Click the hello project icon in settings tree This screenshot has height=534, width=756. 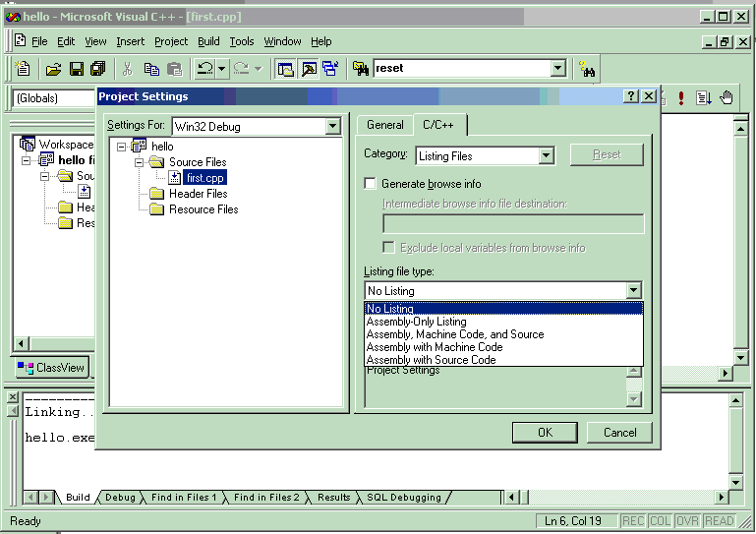coord(139,146)
